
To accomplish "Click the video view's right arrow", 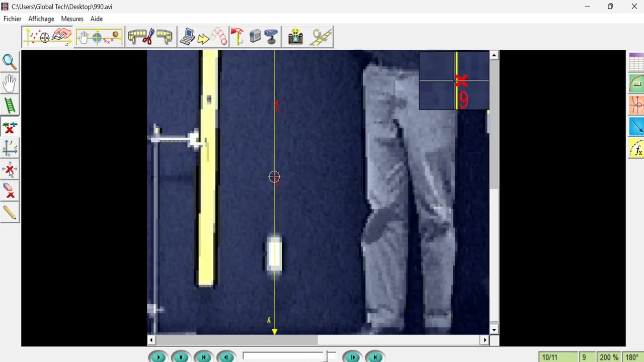I will tap(485, 340).
